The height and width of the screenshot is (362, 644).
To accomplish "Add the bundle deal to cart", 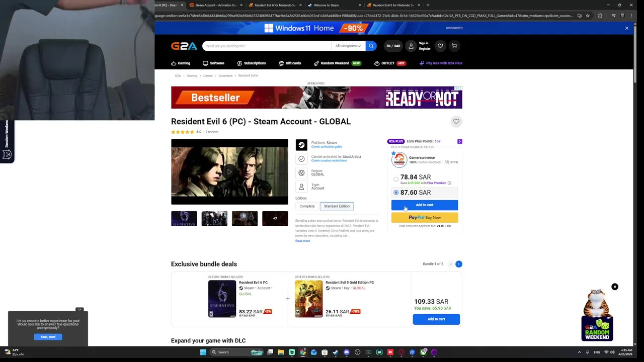I will [x=436, y=319].
